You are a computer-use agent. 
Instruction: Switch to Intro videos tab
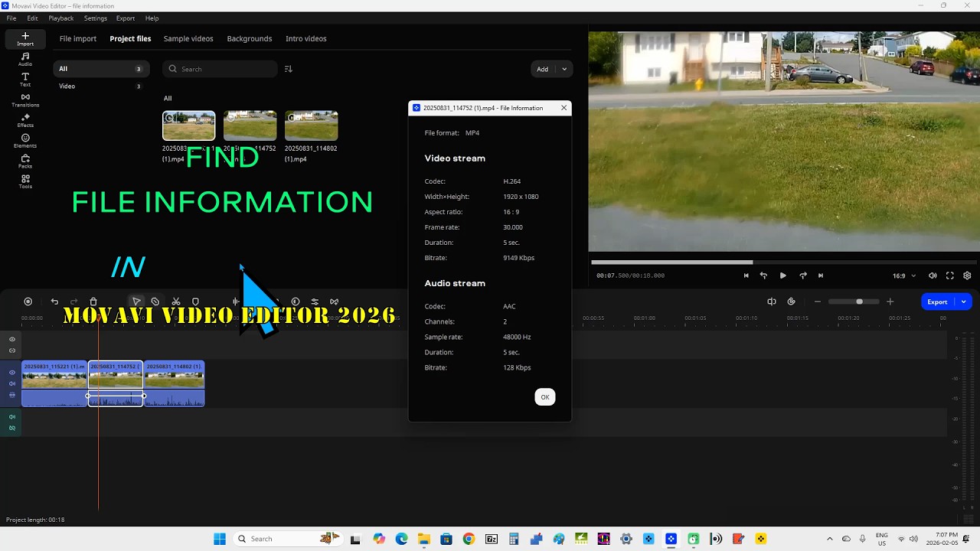[x=306, y=38]
